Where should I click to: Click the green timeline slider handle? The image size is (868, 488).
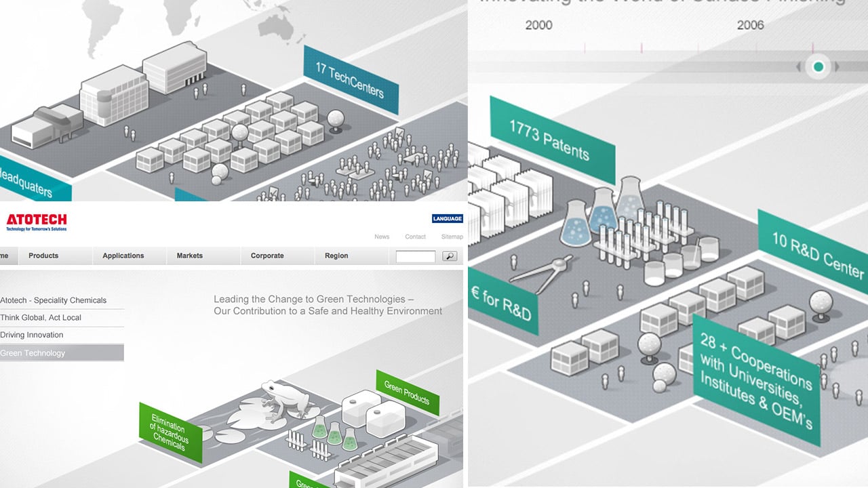818,66
